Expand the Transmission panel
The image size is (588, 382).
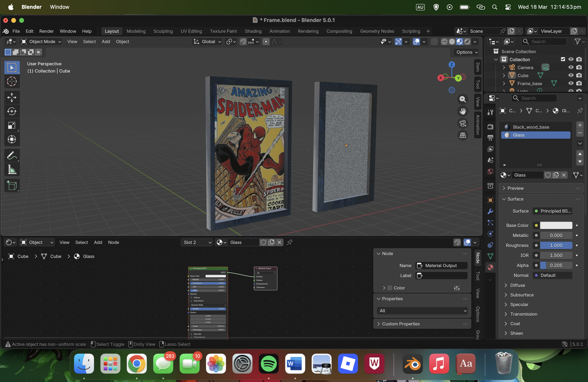(x=523, y=314)
